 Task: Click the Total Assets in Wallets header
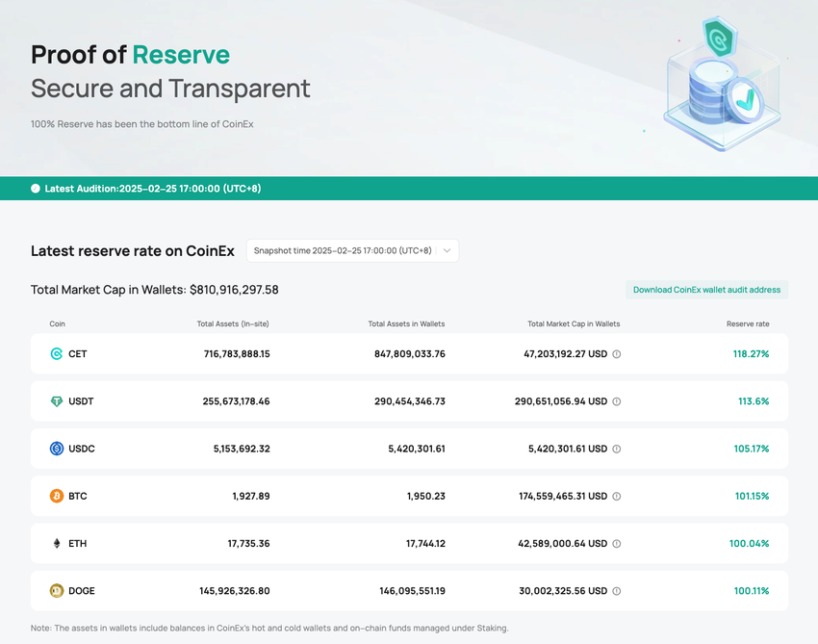coord(406,323)
